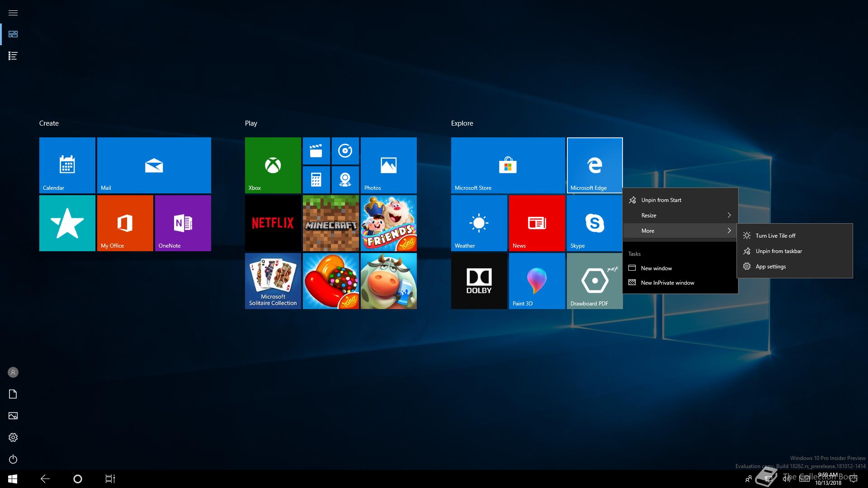The height and width of the screenshot is (488, 868).
Task: Click the Power button
Action: (13, 459)
